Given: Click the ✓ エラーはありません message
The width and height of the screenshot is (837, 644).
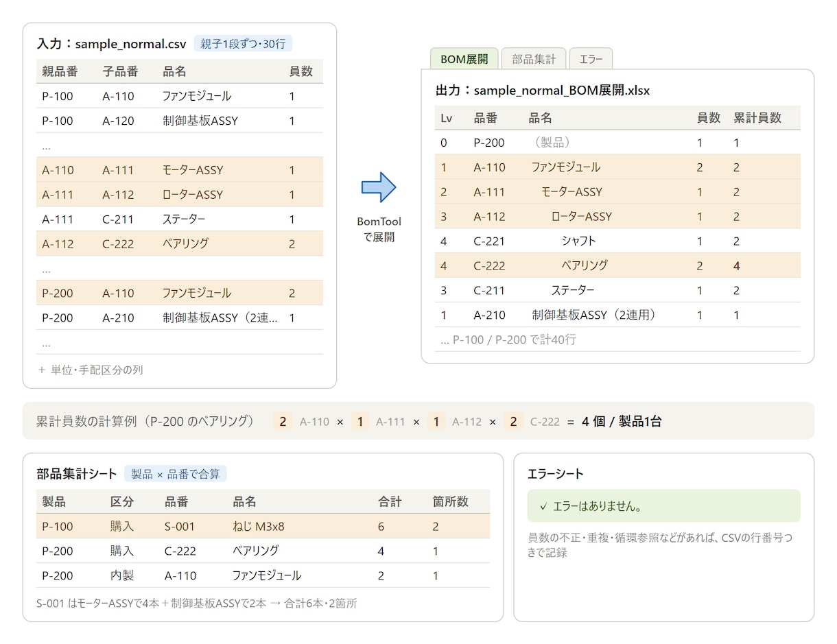Looking at the screenshot, I should (663, 506).
